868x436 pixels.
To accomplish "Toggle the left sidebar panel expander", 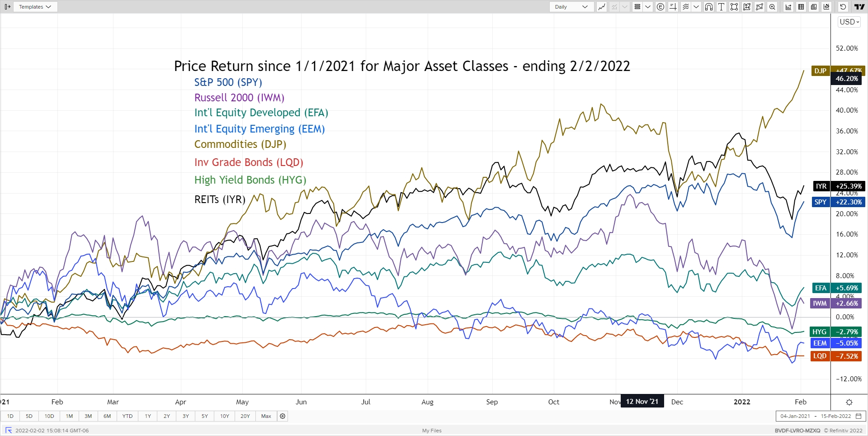I will (7, 7).
